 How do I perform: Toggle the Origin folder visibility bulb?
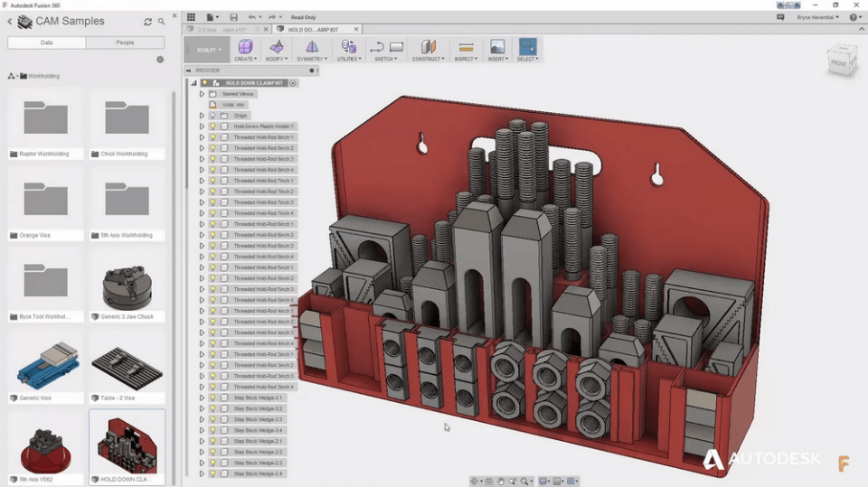[212, 116]
